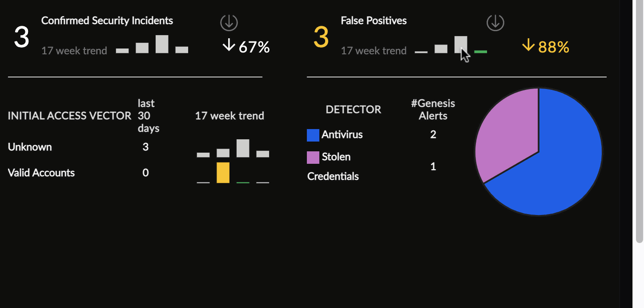Select the Unknown access vector row
The height and width of the screenshot is (308, 644).
tap(138, 147)
